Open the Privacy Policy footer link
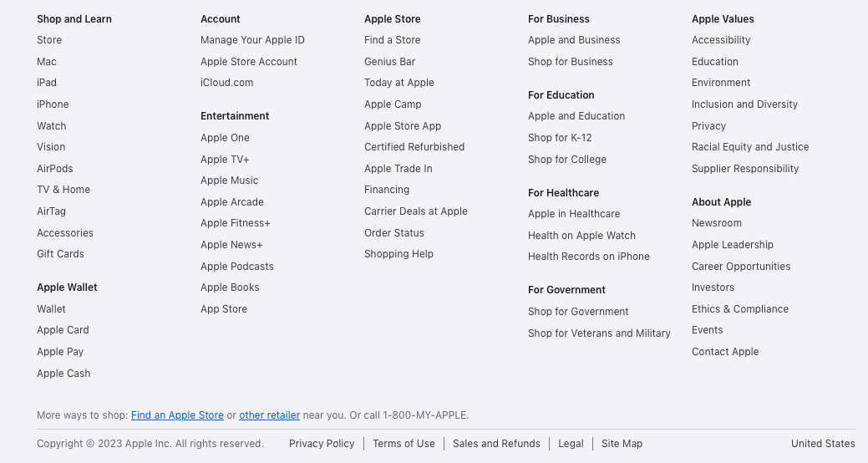Image resolution: width=868 pixels, height=463 pixels. point(322,444)
